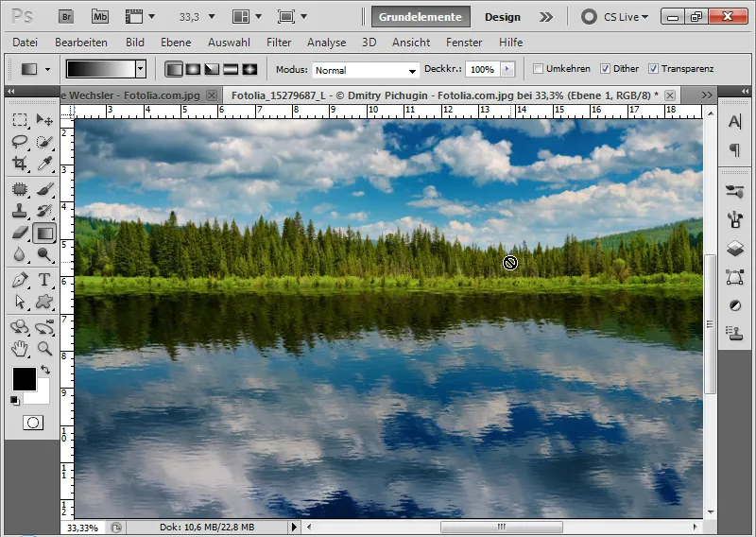Image resolution: width=756 pixels, height=537 pixels.
Task: Select the Pen tool
Action: pyautogui.click(x=19, y=280)
